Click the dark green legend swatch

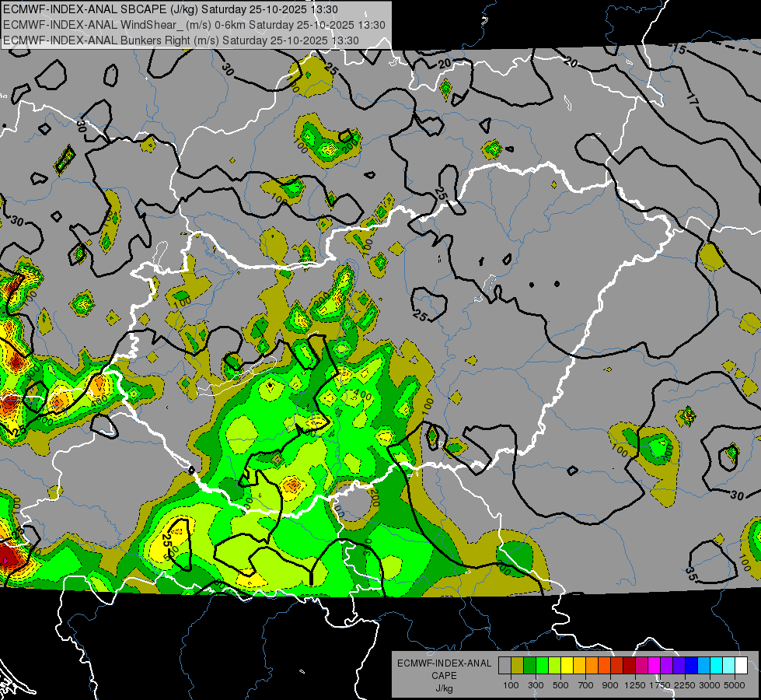click(x=529, y=666)
